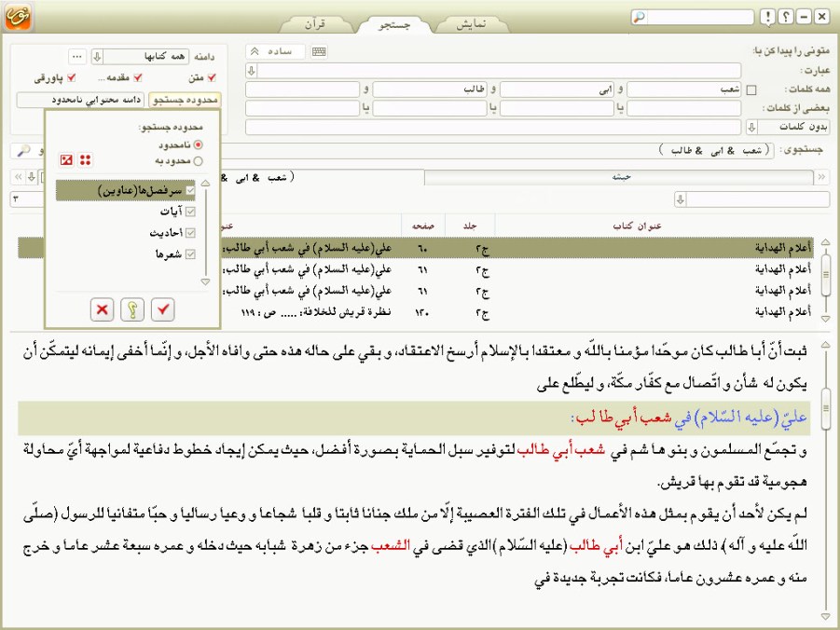Click the scope list vertical scrollbar track

[x=205, y=232]
